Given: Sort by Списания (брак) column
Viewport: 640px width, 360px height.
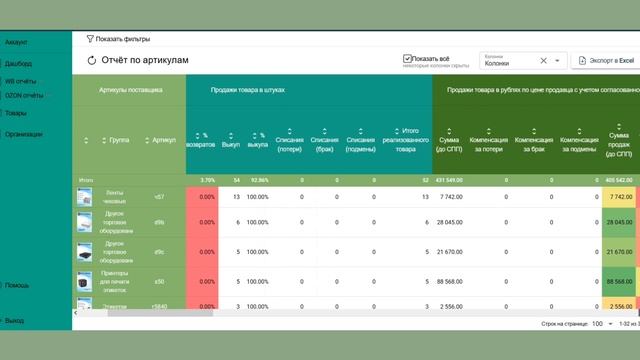Looking at the screenshot, I should [324, 131].
